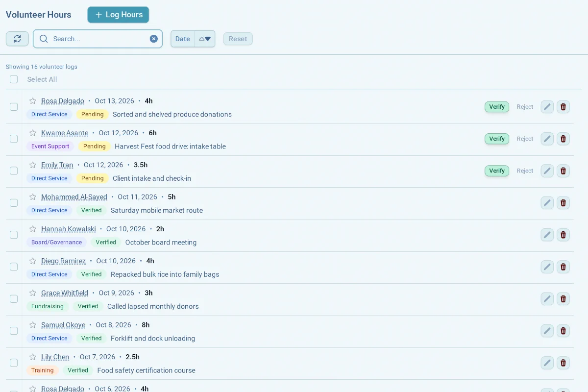The height and width of the screenshot is (392, 588).
Task: Sort logs using the Date button
Action: click(183, 39)
